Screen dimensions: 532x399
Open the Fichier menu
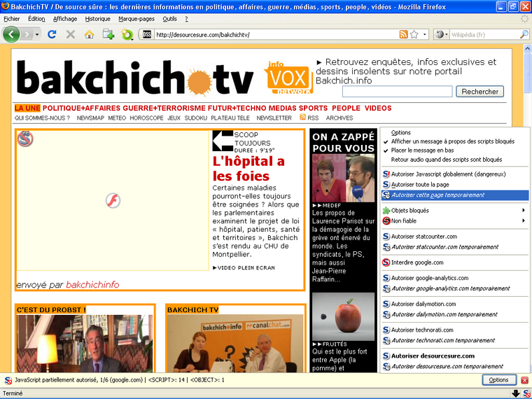click(x=11, y=19)
